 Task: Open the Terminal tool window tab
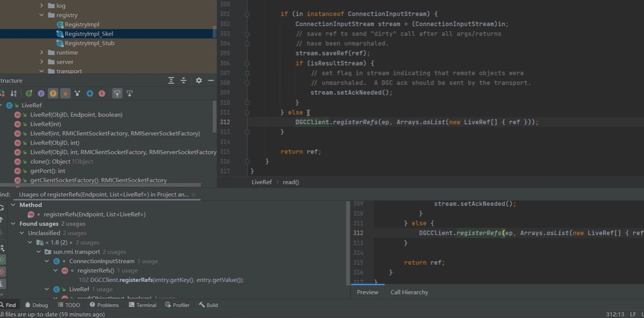(142, 305)
